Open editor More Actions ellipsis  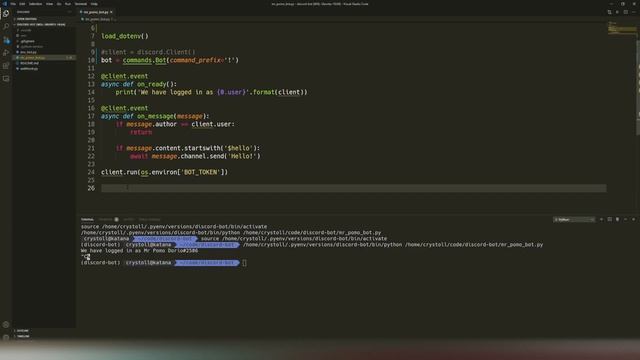coord(633,12)
